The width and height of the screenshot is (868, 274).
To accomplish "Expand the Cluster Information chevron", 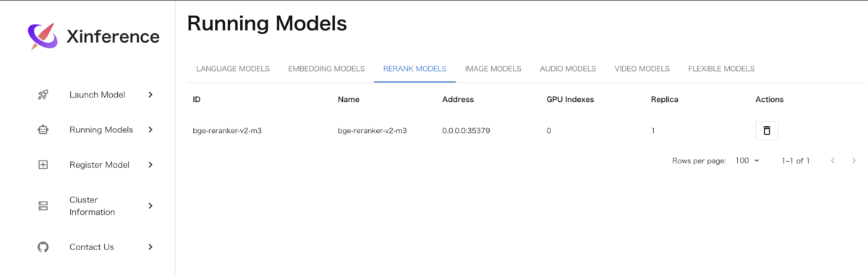I will coord(150,206).
